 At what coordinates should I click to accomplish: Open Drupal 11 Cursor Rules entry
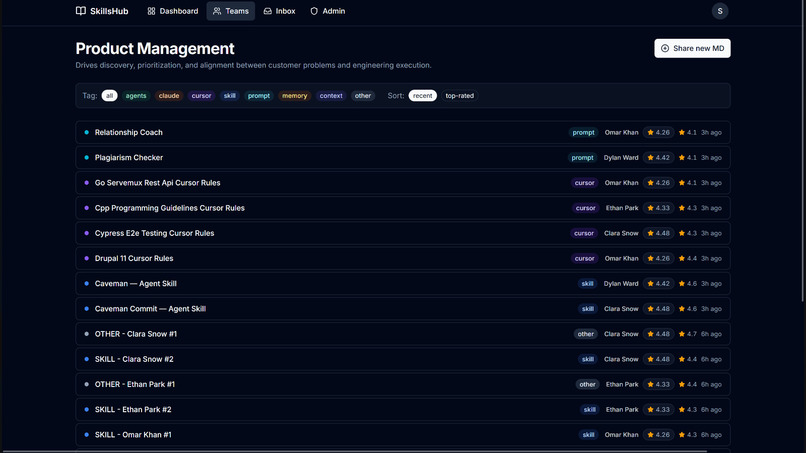tap(403, 258)
